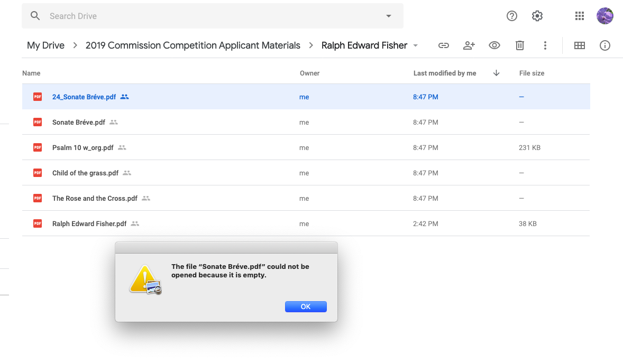The image size is (623, 364).
Task: Open the search options dropdown arrow
Action: point(388,16)
